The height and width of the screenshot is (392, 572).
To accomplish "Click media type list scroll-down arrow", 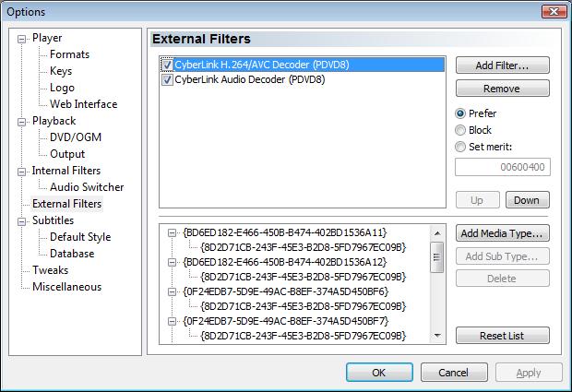I will 437,336.
